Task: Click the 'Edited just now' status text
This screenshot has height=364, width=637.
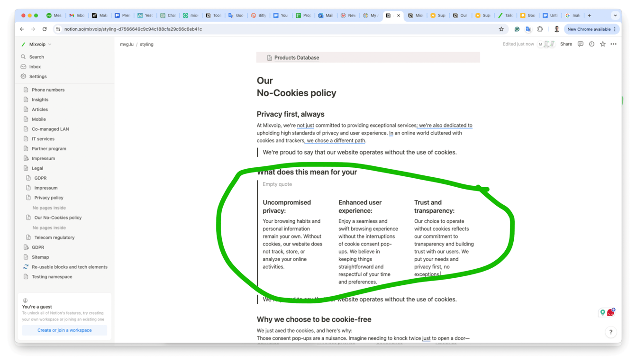Action: [x=518, y=44]
